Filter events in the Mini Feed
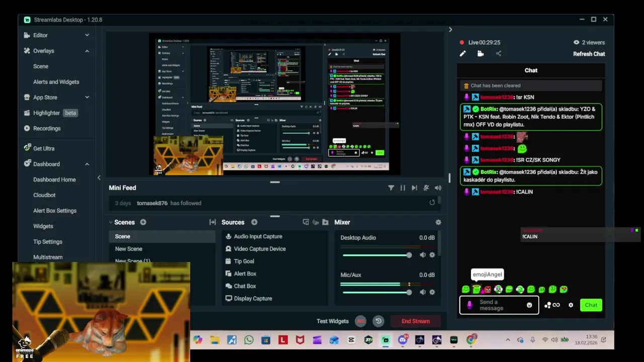Image resolution: width=644 pixels, height=362 pixels. [x=391, y=188]
